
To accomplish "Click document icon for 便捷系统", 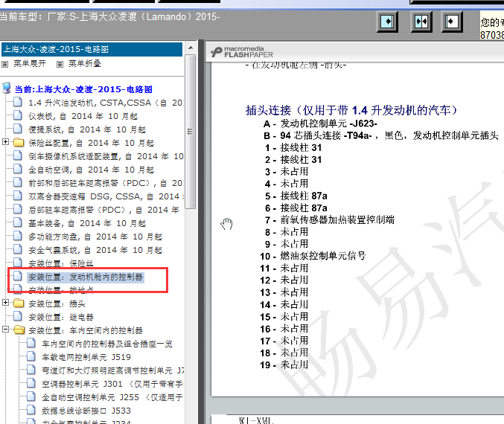I will click(x=18, y=129).
